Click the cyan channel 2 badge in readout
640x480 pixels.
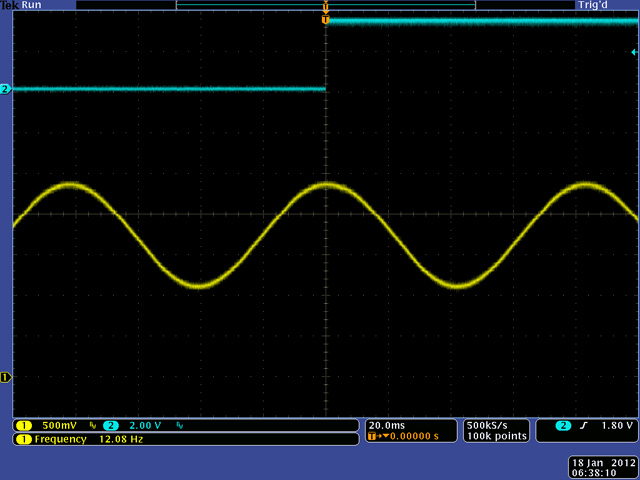click(x=109, y=425)
